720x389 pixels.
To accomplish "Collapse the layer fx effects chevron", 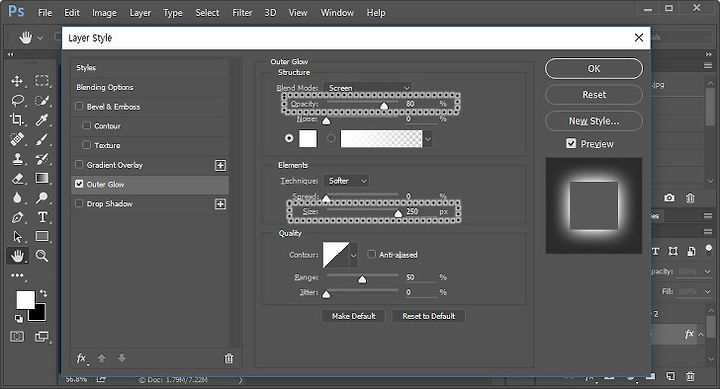I will tap(701, 334).
